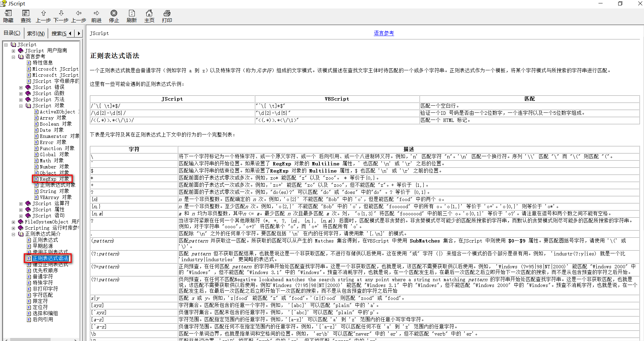
Task: Collapse the JScript 对象 tree node
Action: (x=21, y=106)
